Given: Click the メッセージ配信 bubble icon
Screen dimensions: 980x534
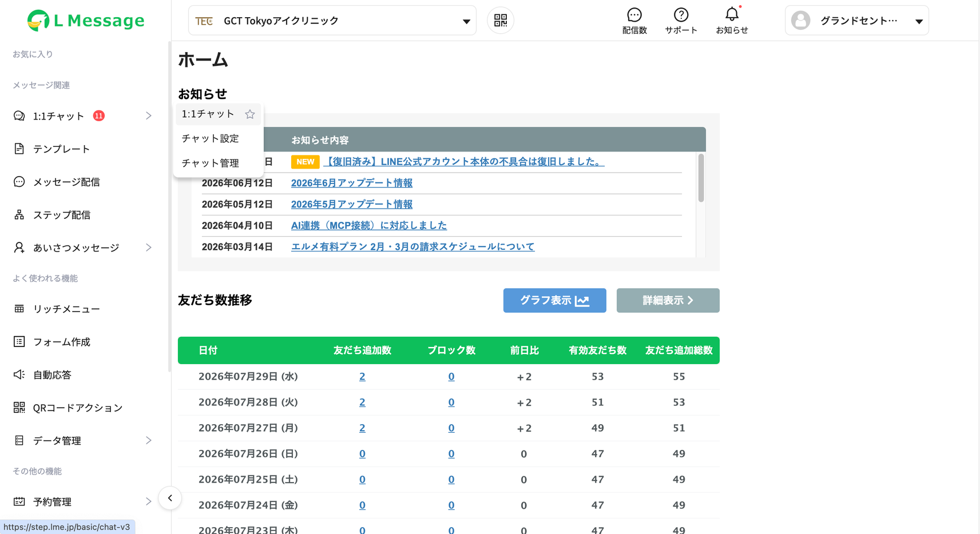Looking at the screenshot, I should pyautogui.click(x=19, y=182).
